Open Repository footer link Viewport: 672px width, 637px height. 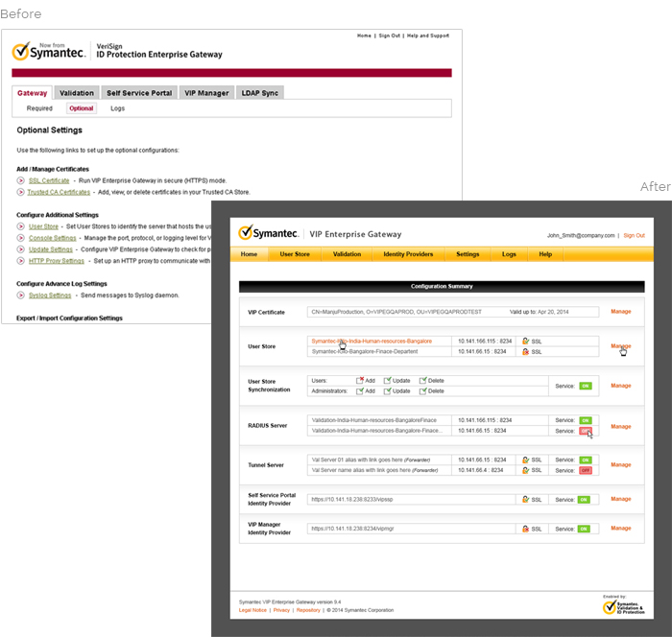(x=308, y=610)
